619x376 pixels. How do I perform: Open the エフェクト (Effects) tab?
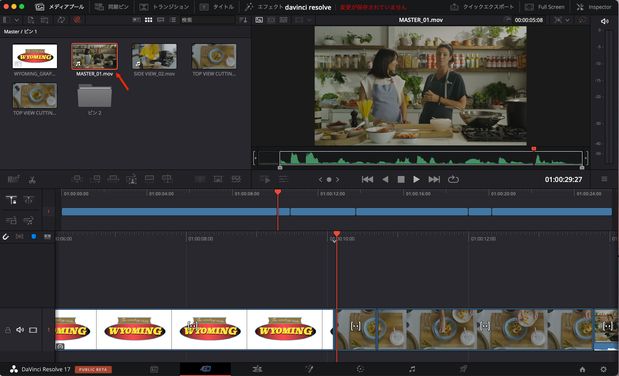click(x=263, y=7)
